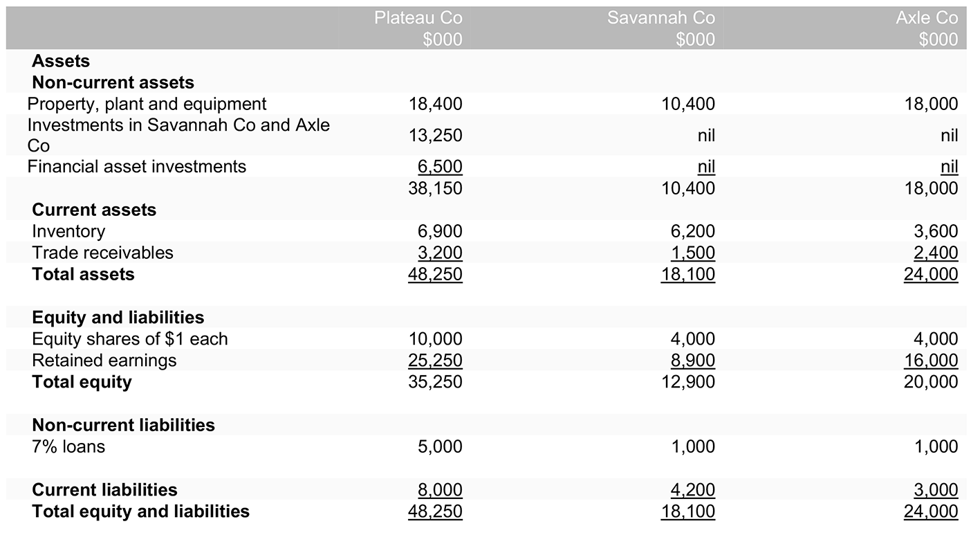Click Plateau Co's total assets 48,250
Image resolution: width=980 pixels, height=553 pixels.
[435, 274]
